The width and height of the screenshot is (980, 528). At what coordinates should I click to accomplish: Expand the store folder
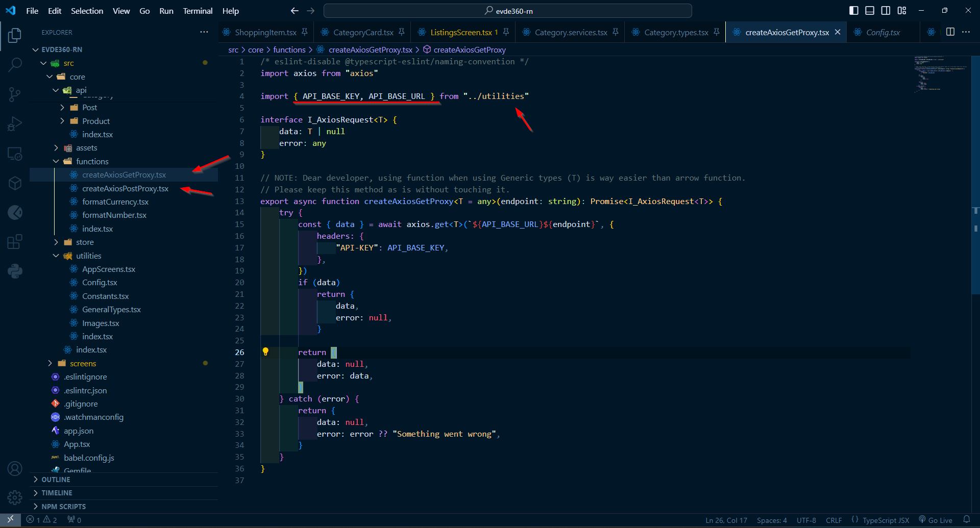tap(85, 242)
